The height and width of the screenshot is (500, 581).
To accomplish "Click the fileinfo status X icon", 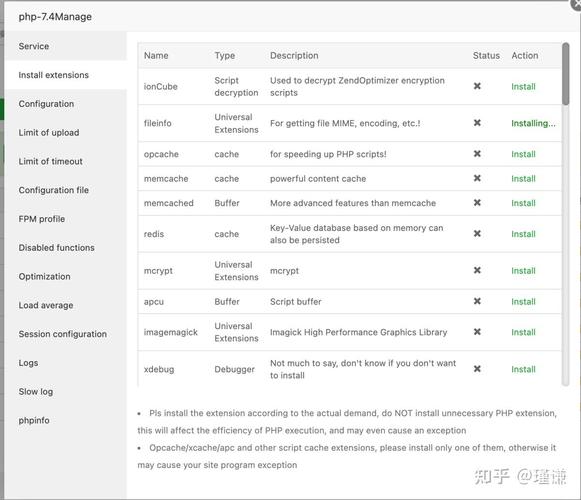I will click(477, 123).
